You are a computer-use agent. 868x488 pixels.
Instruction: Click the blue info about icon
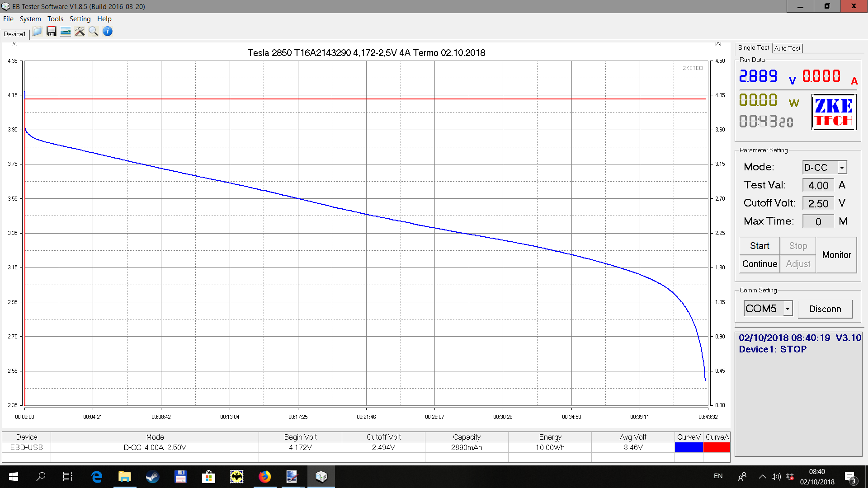(108, 32)
